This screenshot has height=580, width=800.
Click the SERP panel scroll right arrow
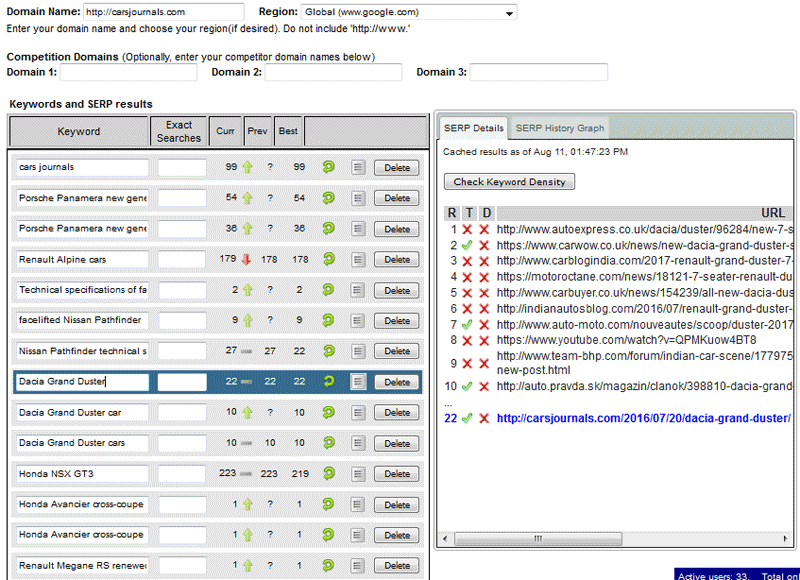785,538
